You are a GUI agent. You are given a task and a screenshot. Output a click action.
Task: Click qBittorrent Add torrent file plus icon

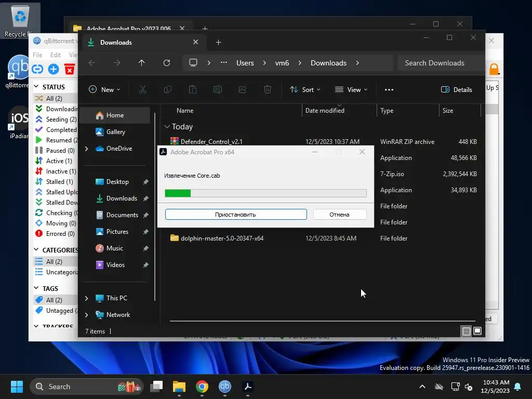point(54,69)
